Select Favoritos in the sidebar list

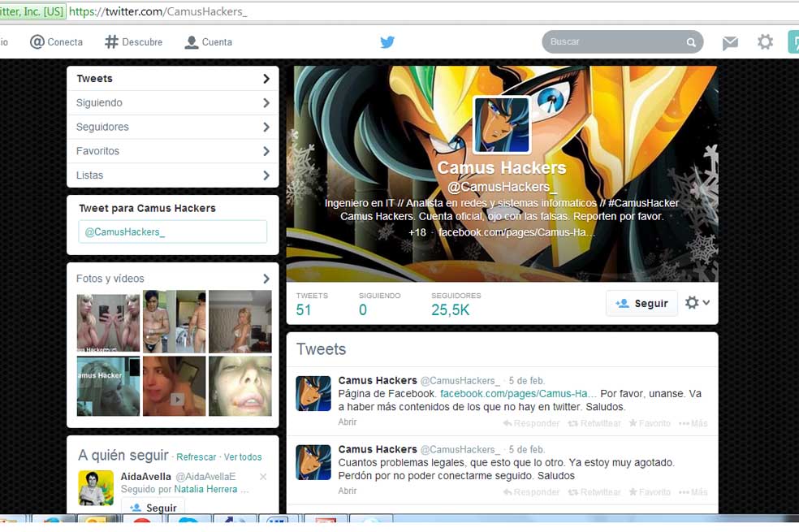[173, 151]
